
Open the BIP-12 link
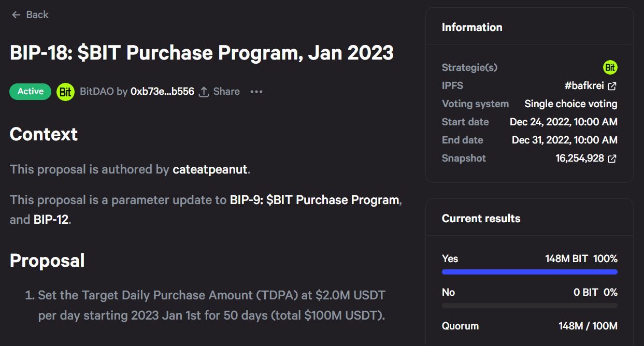pyautogui.click(x=51, y=220)
